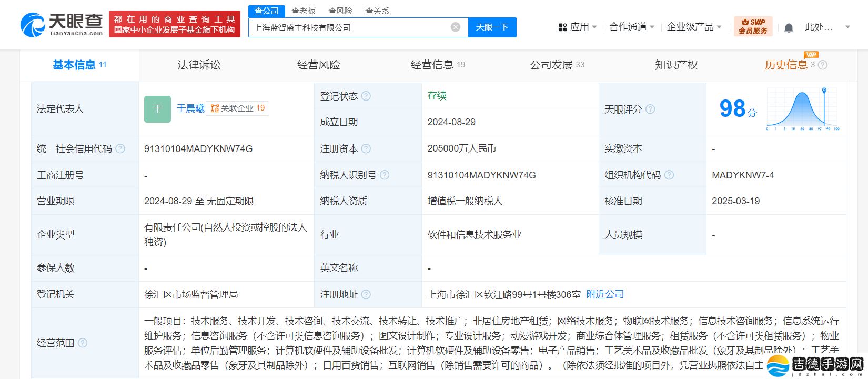This screenshot has height=379, width=868.
Task: Expand the 应用 dropdown
Action: (594, 27)
